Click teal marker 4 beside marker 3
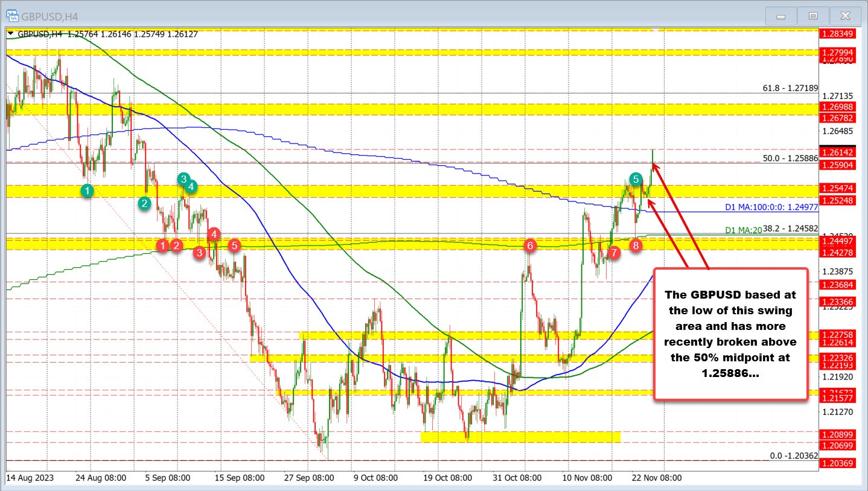This screenshot has height=491, width=868. tap(190, 188)
